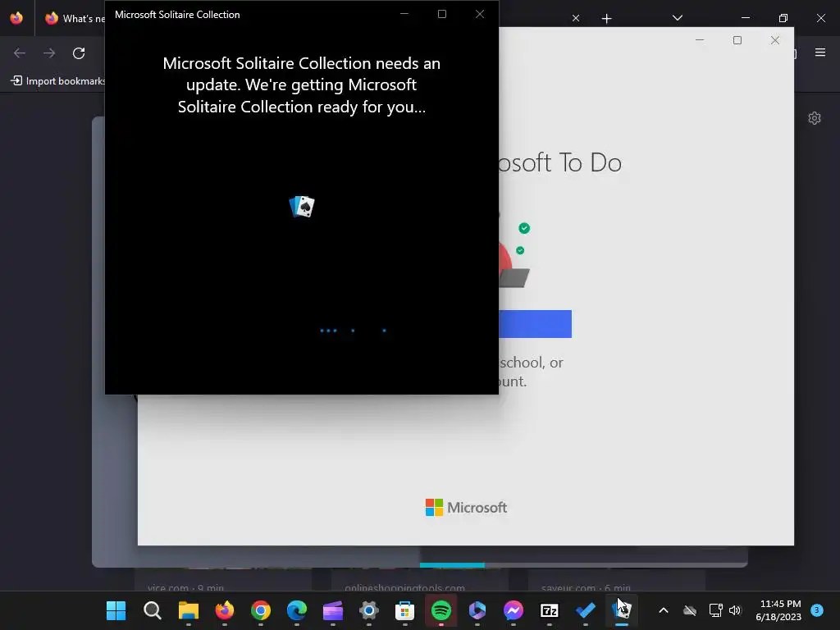
Task: Close the Solitaire Collection window
Action: point(479,14)
